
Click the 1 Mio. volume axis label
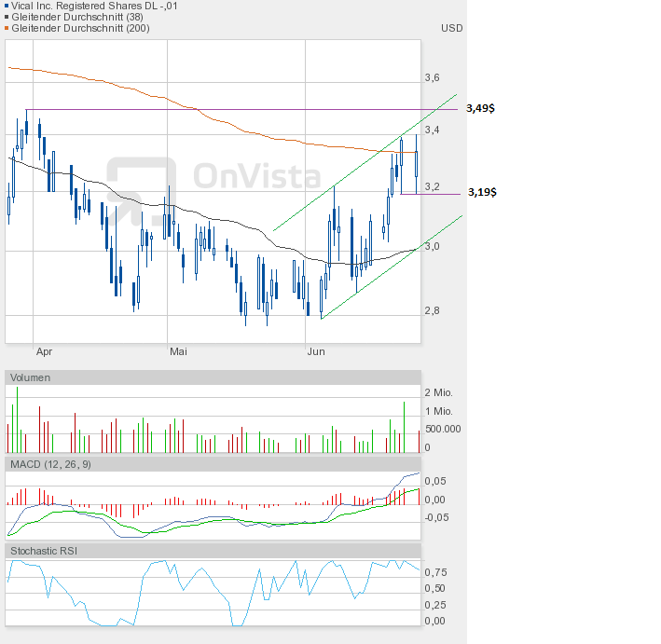tap(438, 411)
